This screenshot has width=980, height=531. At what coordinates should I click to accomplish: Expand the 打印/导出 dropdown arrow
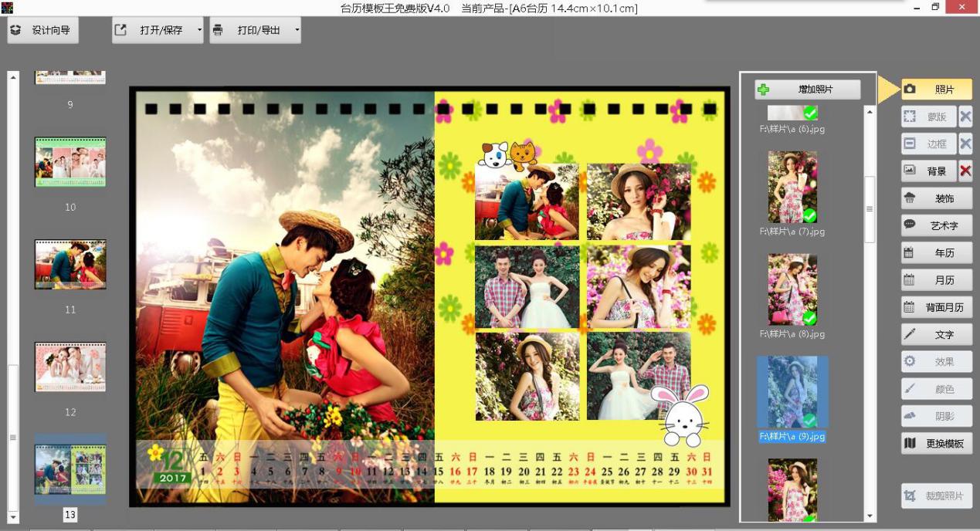pyautogui.click(x=297, y=31)
